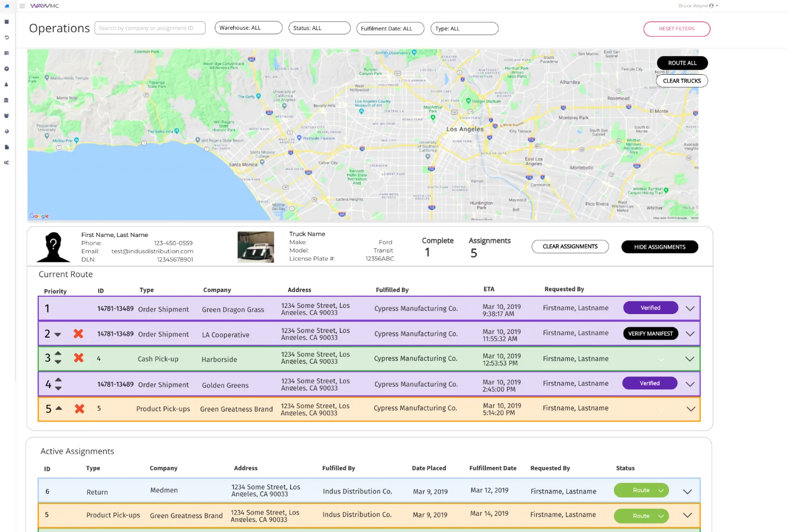Open the Bruce Wayne user menu
This screenshot has width=787, height=532.
tap(698, 6)
